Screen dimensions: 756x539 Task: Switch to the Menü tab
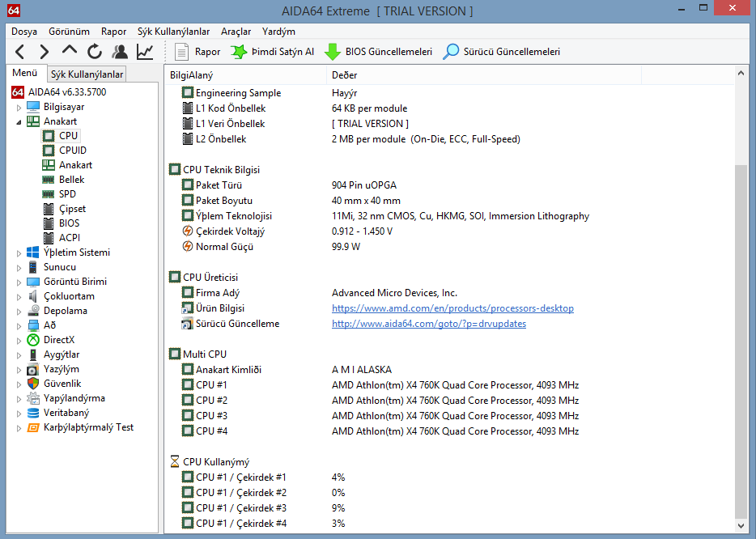point(25,73)
